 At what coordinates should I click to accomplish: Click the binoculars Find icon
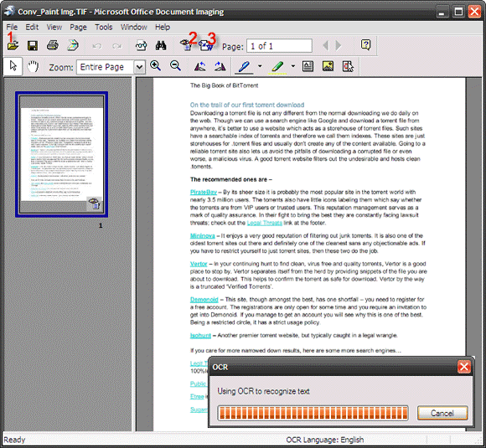click(x=161, y=46)
